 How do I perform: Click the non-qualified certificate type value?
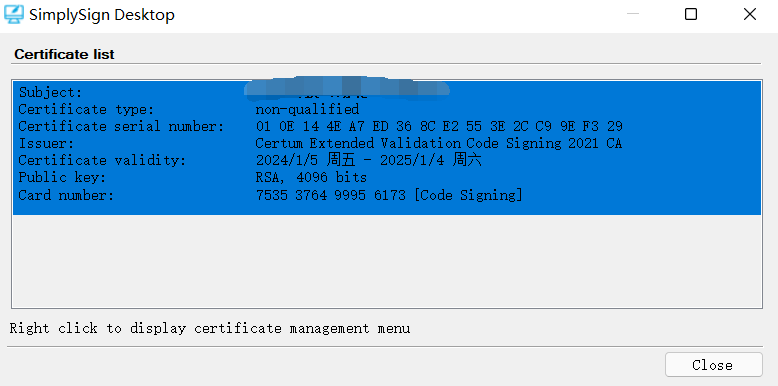(x=307, y=109)
